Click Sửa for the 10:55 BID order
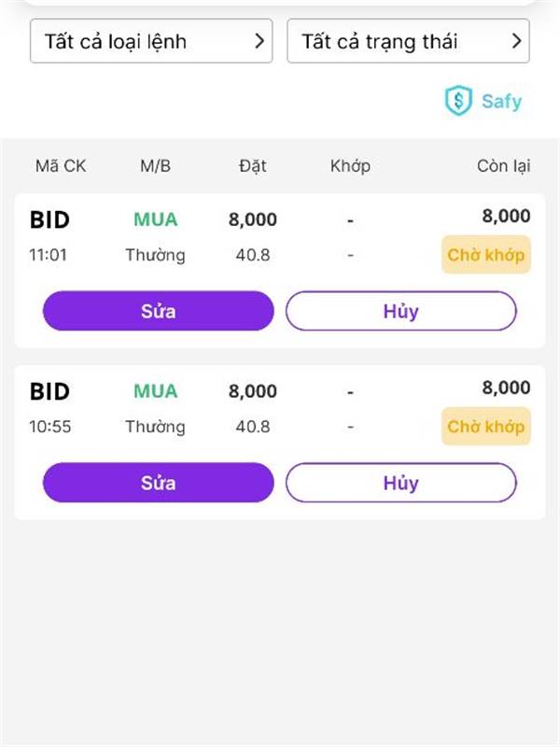Viewport: 560px width, 747px height. click(159, 482)
